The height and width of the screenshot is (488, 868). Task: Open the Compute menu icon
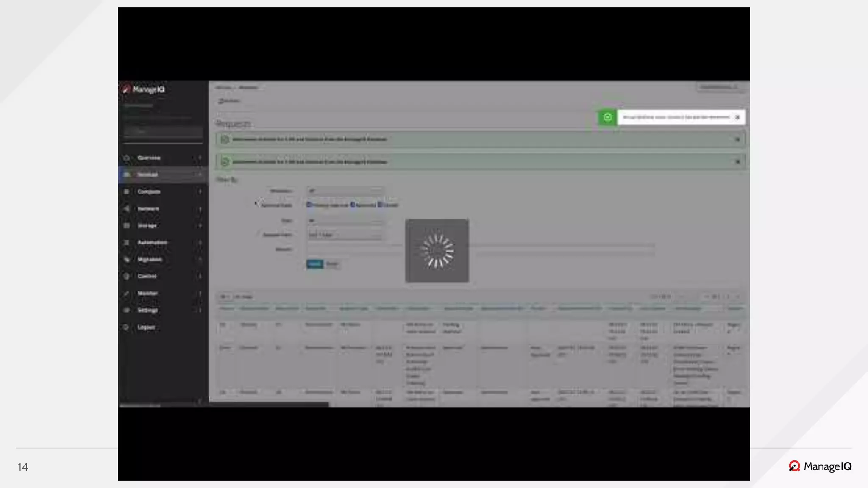(126, 192)
